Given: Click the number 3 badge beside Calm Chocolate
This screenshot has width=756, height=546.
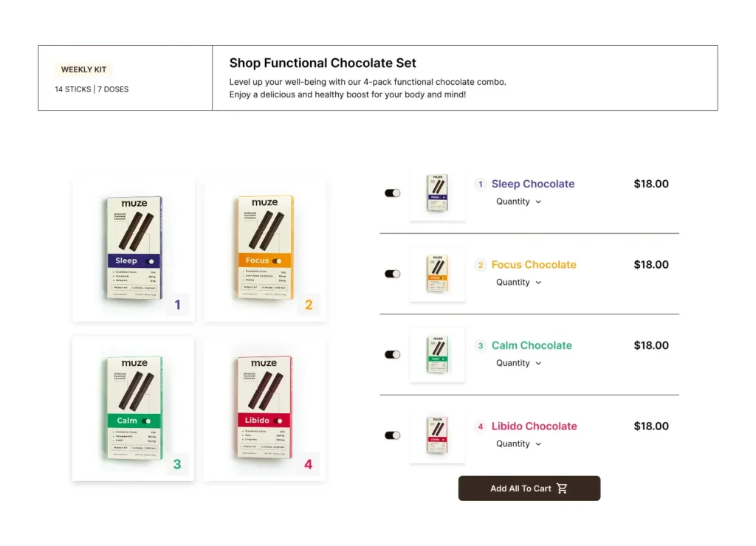Looking at the screenshot, I should point(481,345).
